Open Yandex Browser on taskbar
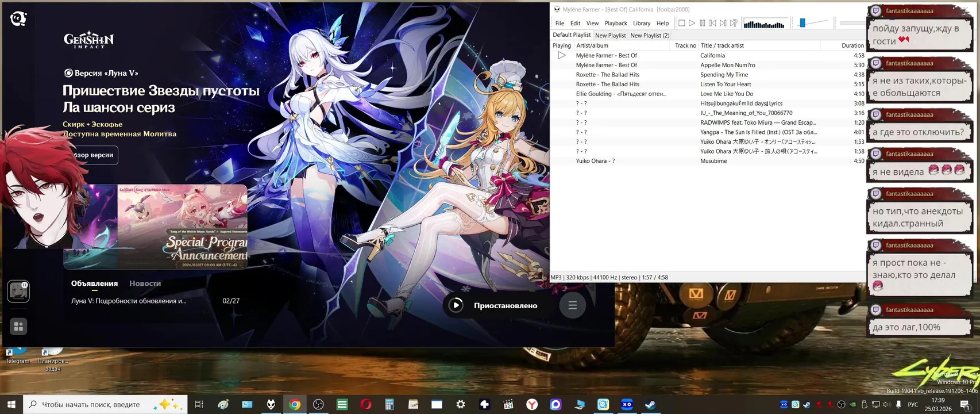 [532, 404]
